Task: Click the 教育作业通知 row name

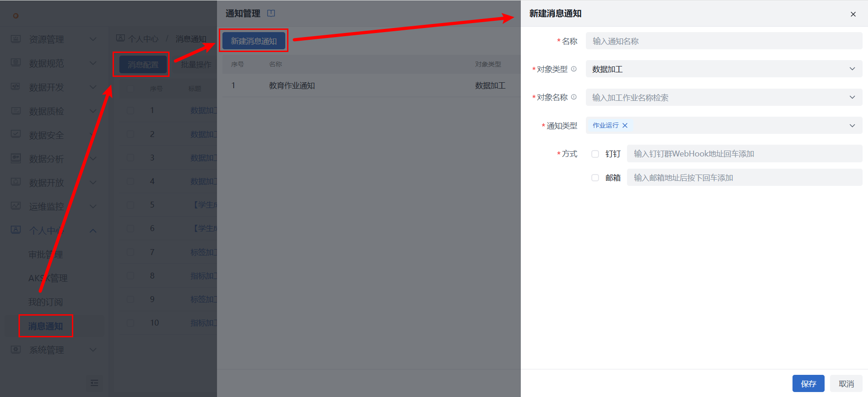Action: tap(292, 85)
